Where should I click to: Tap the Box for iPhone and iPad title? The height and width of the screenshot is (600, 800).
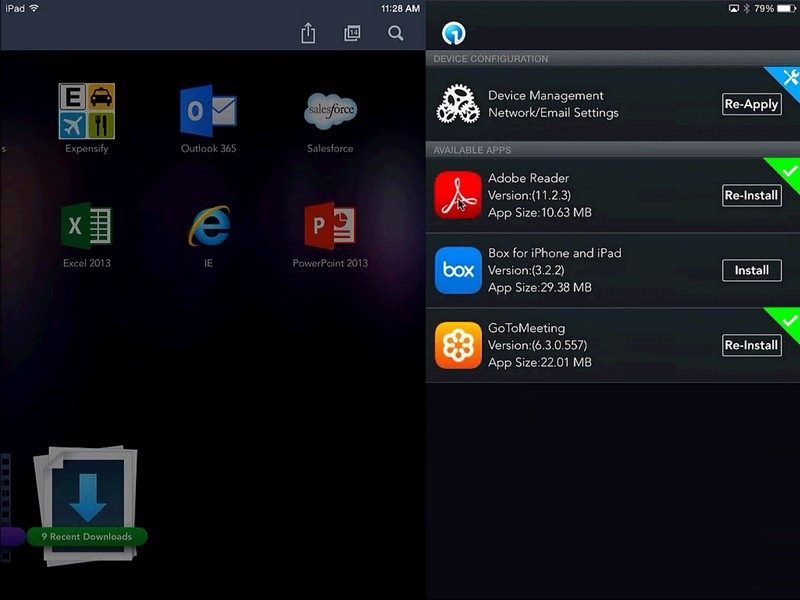tap(555, 253)
